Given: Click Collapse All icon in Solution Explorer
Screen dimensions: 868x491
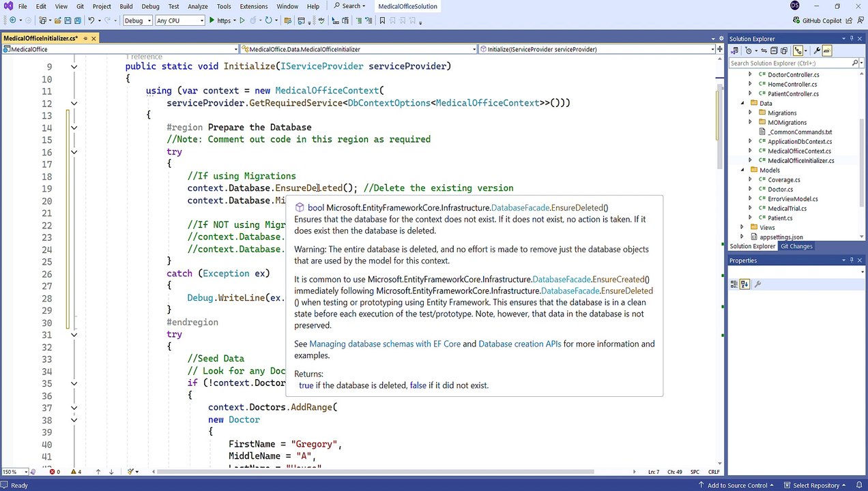Looking at the screenshot, I should [x=774, y=50].
